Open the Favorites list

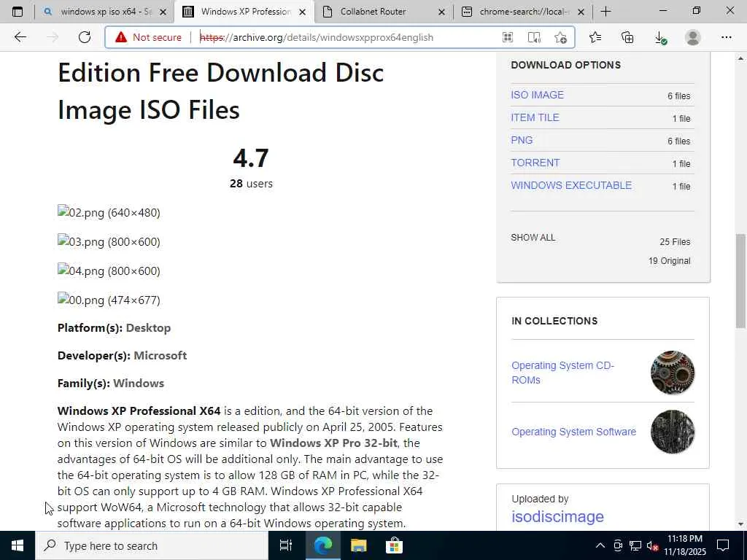pos(595,37)
